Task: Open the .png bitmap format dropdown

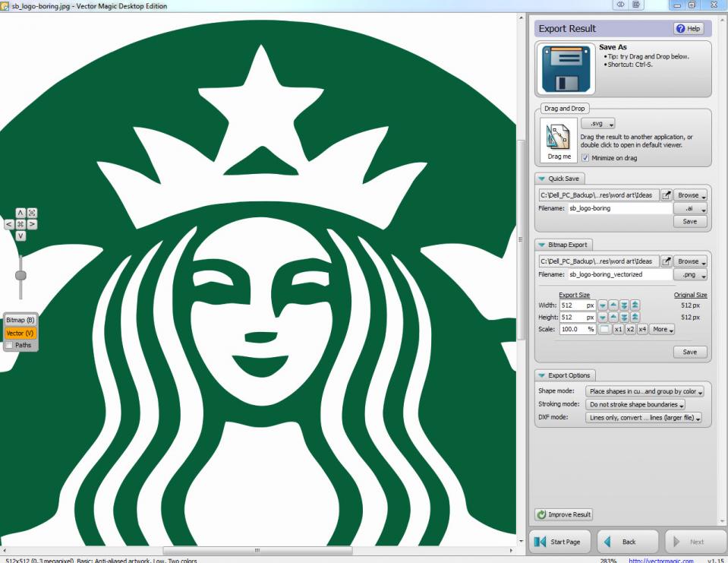Action: tap(690, 274)
